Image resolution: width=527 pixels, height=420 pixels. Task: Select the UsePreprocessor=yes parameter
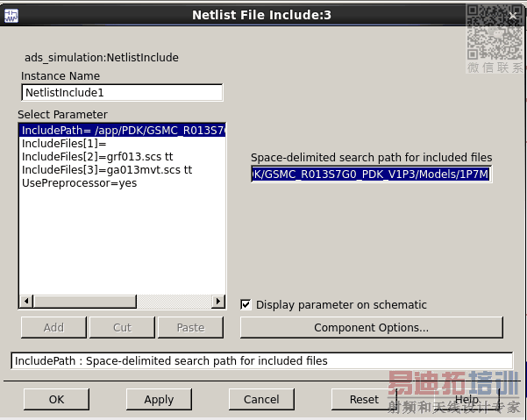point(79,183)
